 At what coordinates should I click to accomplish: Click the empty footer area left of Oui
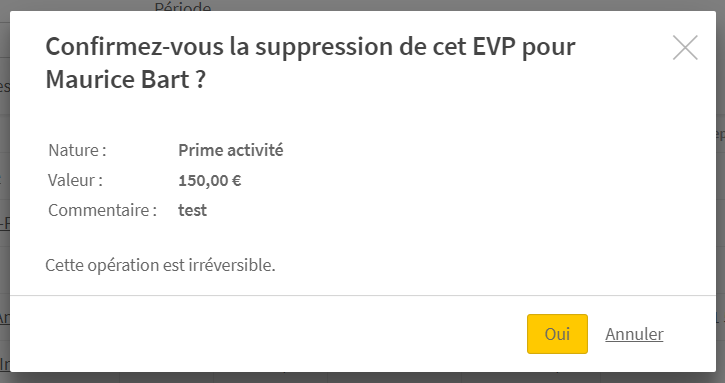[x=268, y=334]
